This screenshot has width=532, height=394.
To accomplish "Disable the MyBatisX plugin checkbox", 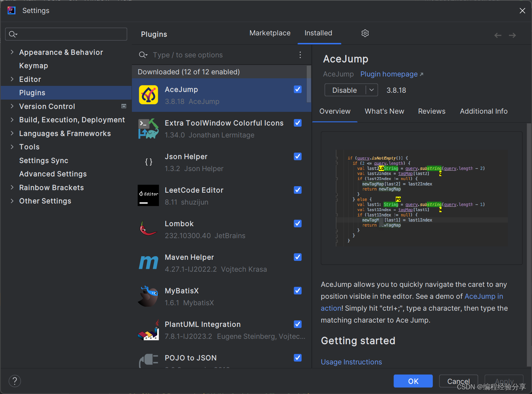I will click(x=298, y=290).
